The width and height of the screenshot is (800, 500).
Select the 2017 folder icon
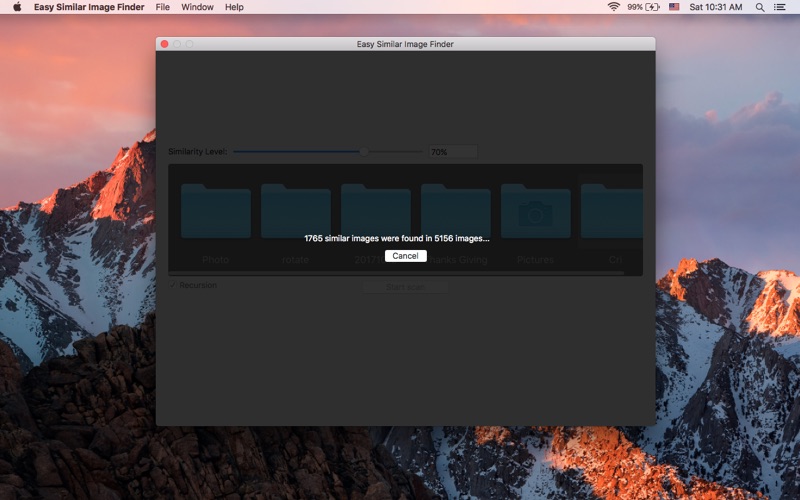click(x=376, y=211)
